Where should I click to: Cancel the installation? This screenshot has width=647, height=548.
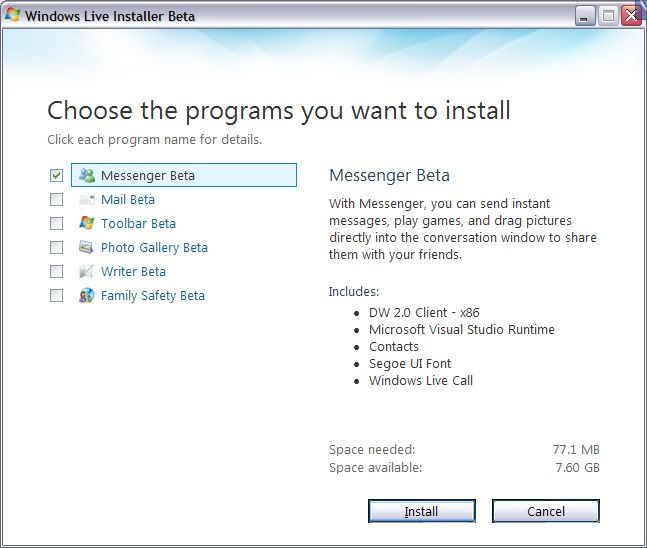pos(545,511)
